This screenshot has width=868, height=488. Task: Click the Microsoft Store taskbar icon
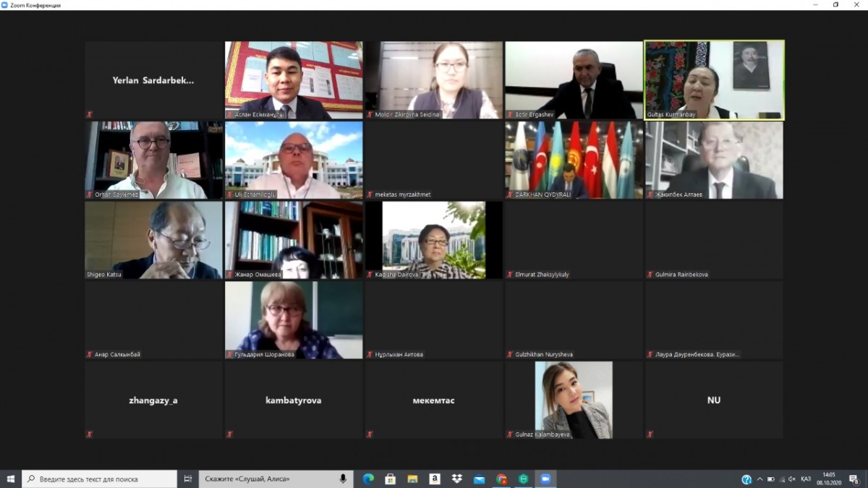coord(391,479)
